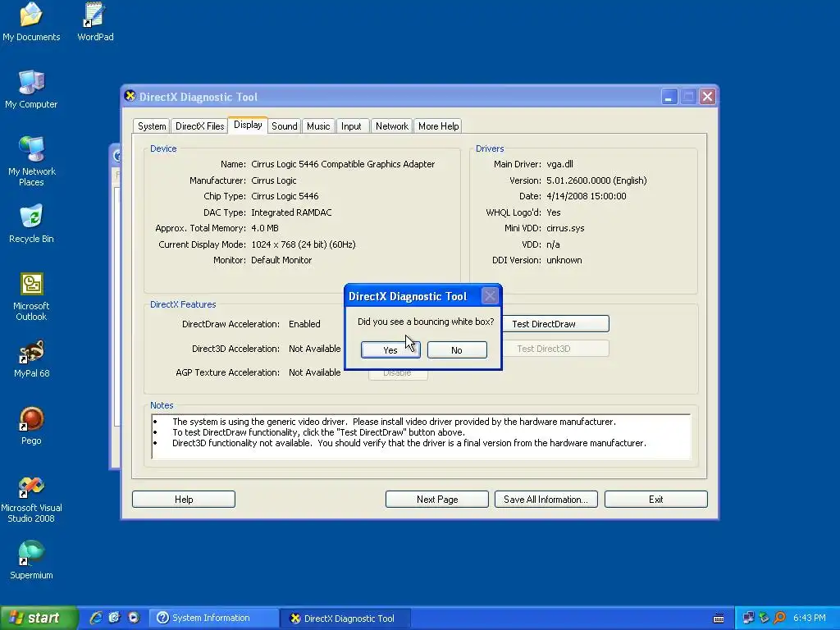The height and width of the screenshot is (630, 840).
Task: Open the WordPad shortcut icon
Action: pos(95,21)
